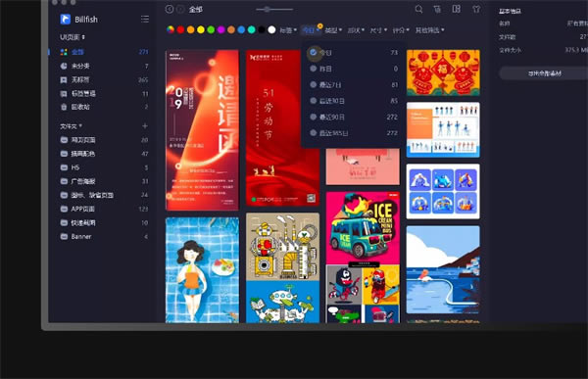
Task: Open the sort order icon in toolbar
Action: [x=437, y=9]
